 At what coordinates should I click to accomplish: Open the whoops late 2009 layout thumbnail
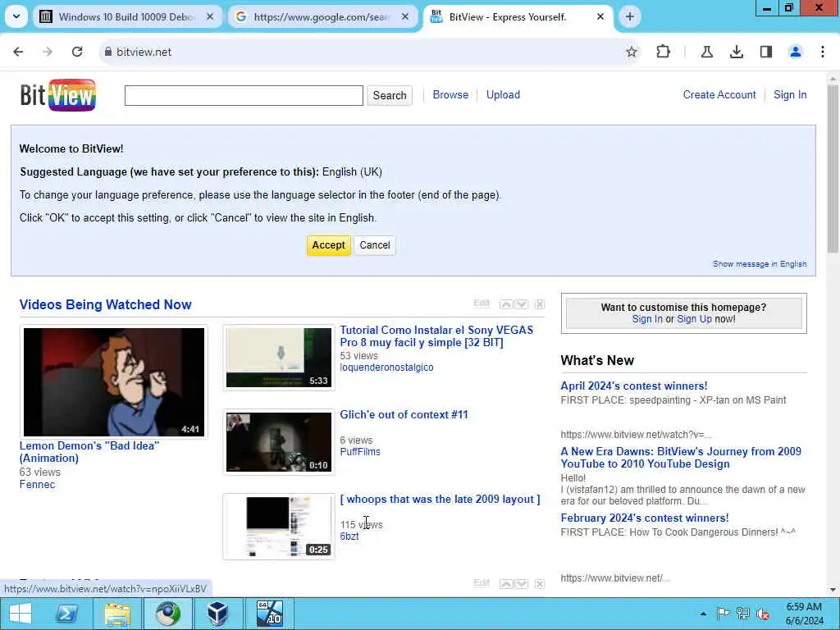click(279, 527)
